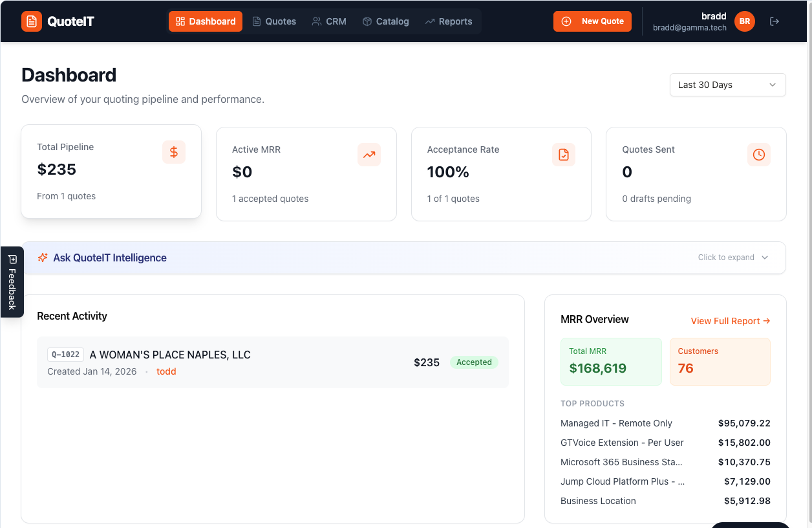
Task: Click the dollar sign Total Pipeline icon
Action: pyautogui.click(x=174, y=152)
